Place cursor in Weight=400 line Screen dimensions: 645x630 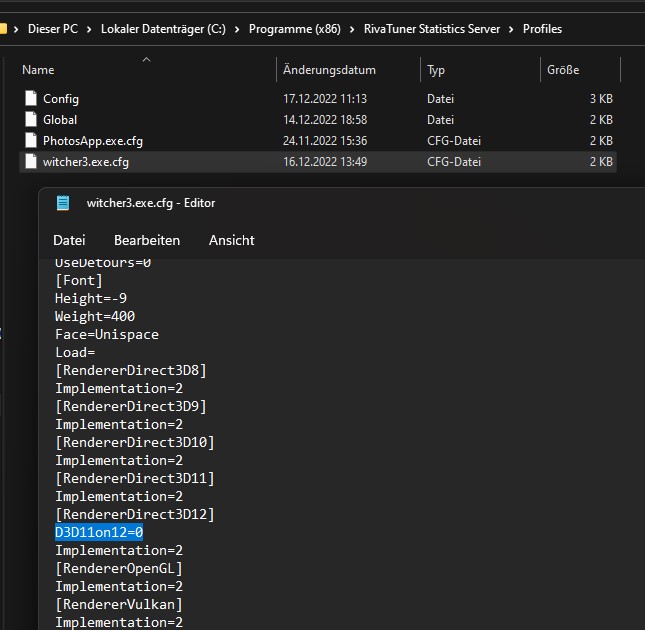pyautogui.click(x=95, y=316)
